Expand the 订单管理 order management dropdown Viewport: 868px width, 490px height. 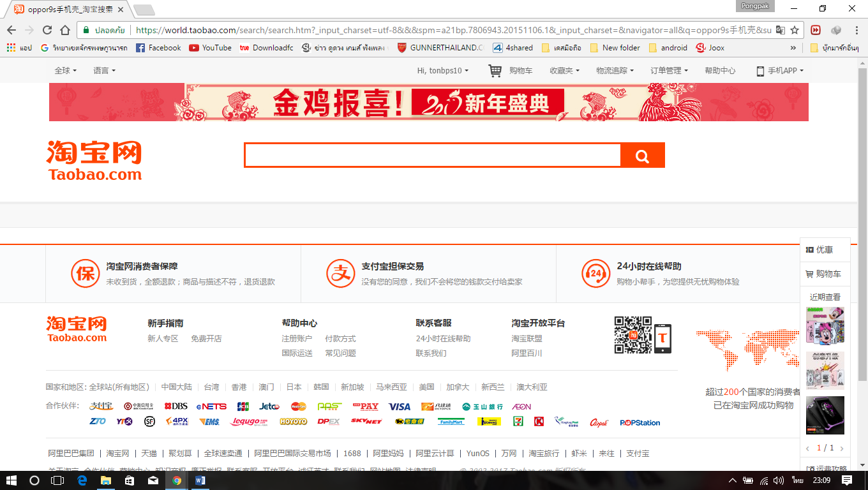[670, 71]
